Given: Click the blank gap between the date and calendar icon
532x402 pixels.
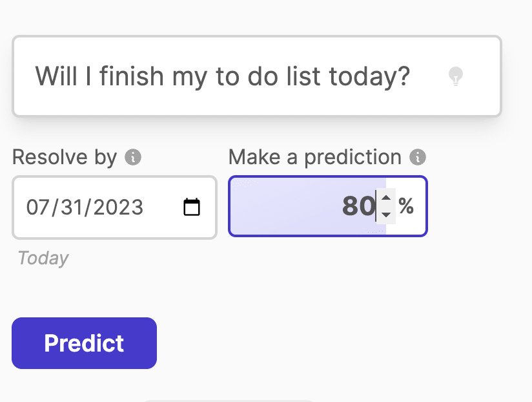Looking at the screenshot, I should coord(163,207).
